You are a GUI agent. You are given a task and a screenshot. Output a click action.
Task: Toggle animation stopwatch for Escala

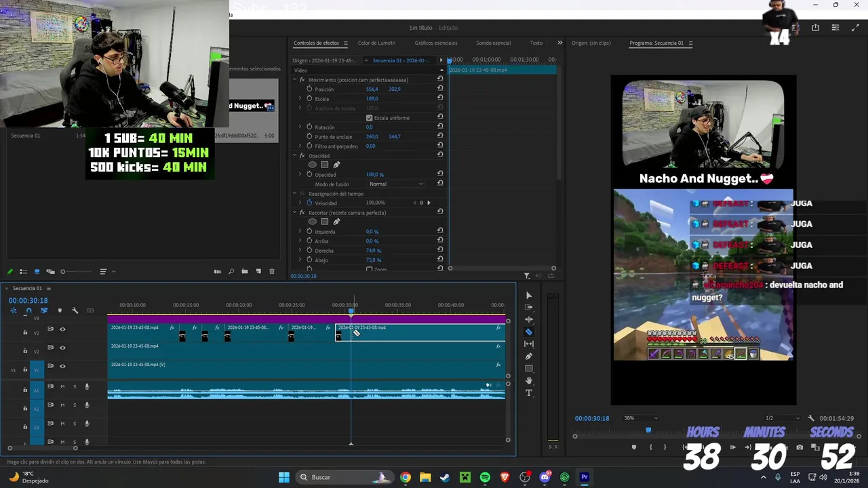tap(309, 98)
